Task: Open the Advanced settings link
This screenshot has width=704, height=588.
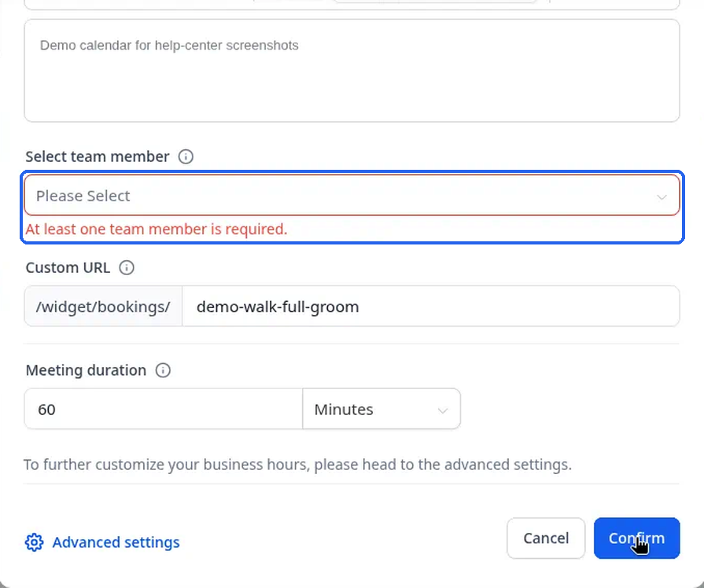Action: click(x=116, y=542)
